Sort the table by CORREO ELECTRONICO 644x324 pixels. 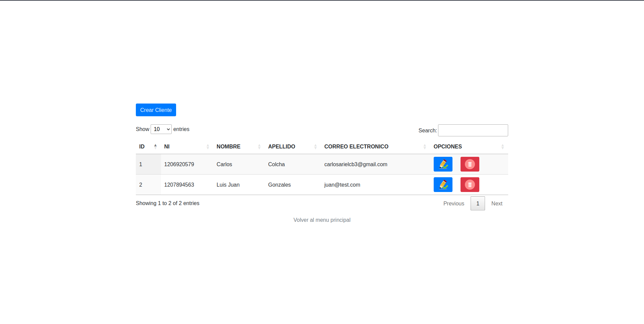424,146
